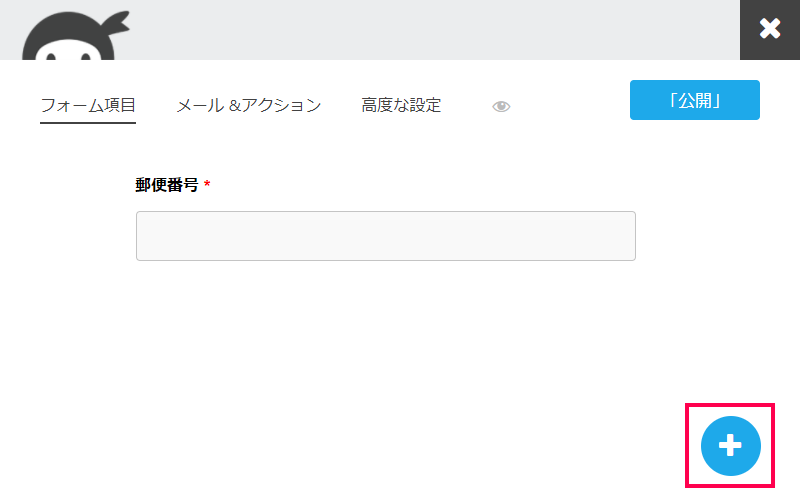
Task: Switch to the フォーム項目 tab
Action: [88, 105]
